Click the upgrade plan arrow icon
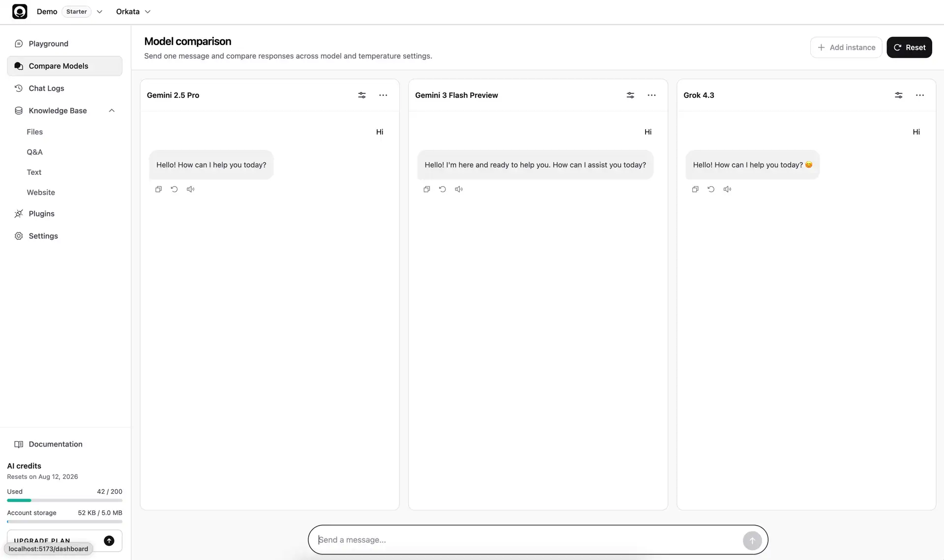This screenshot has width=944, height=560. [109, 541]
